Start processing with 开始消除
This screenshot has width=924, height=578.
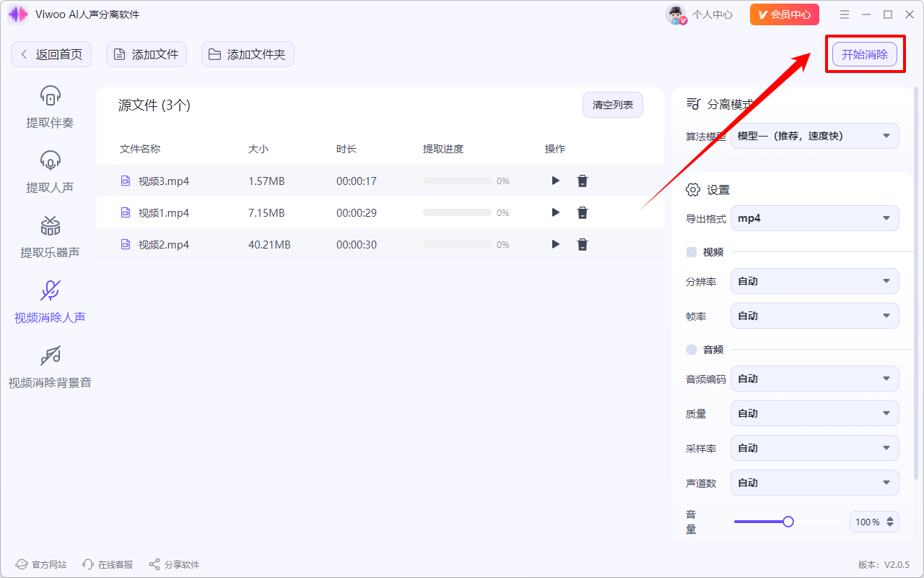865,55
